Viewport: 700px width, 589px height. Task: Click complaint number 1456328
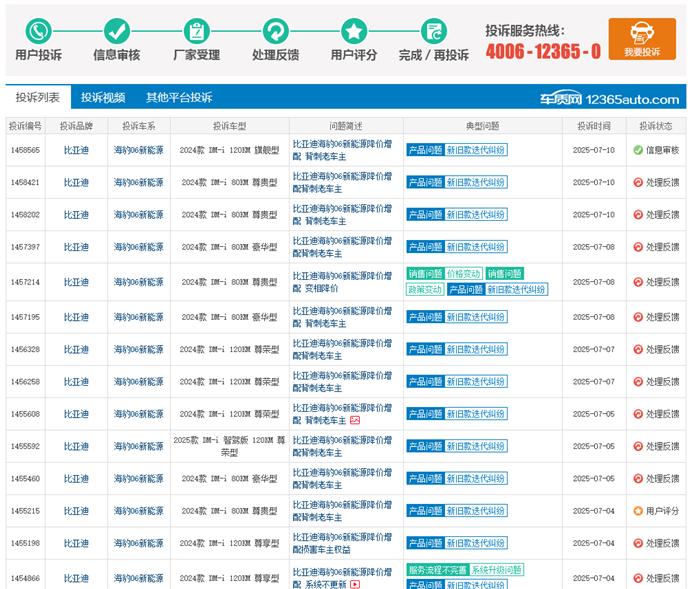[x=25, y=349]
